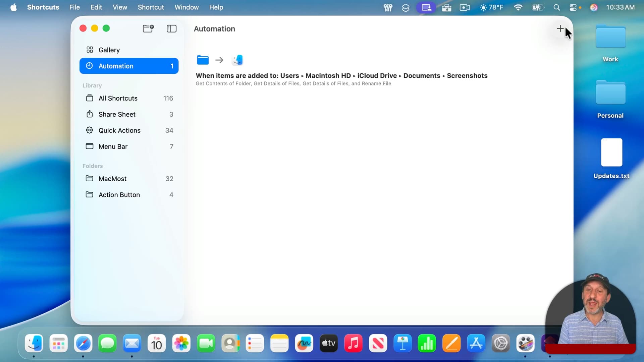This screenshot has width=644, height=362.
Task: Open the File menu
Action: click(74, 7)
